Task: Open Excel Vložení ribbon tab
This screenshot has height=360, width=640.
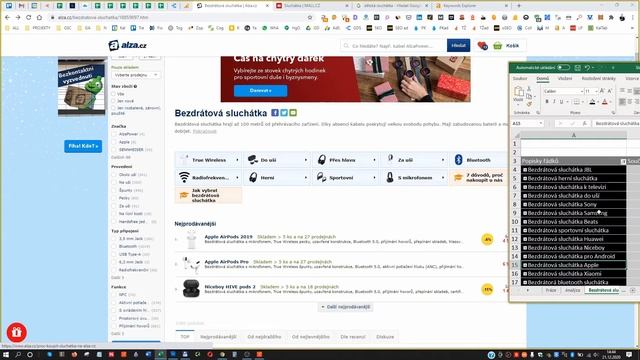Action: pos(565,78)
